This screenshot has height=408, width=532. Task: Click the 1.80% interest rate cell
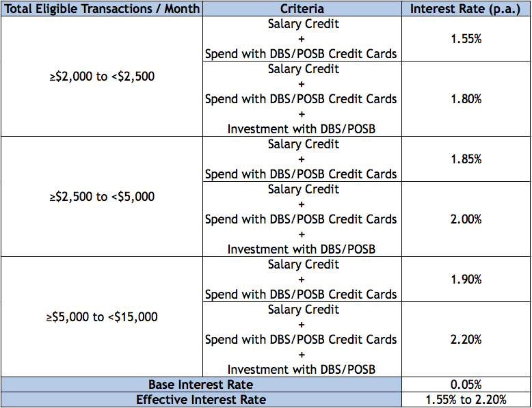(x=466, y=99)
